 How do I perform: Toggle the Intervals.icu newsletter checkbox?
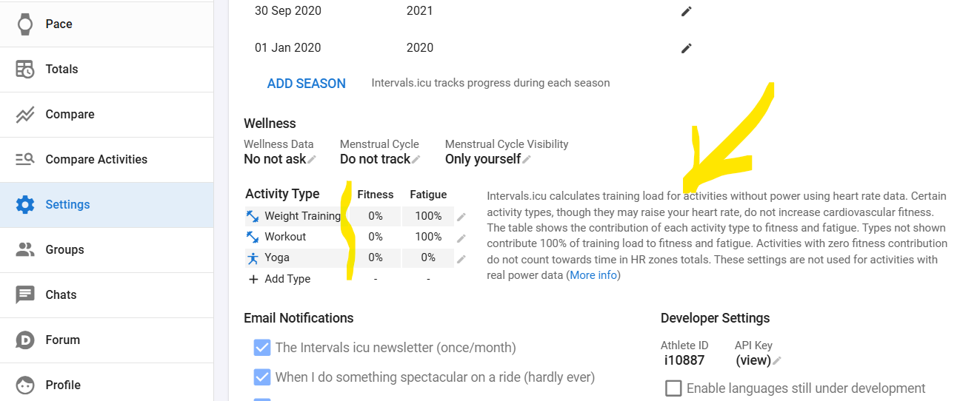[262, 348]
